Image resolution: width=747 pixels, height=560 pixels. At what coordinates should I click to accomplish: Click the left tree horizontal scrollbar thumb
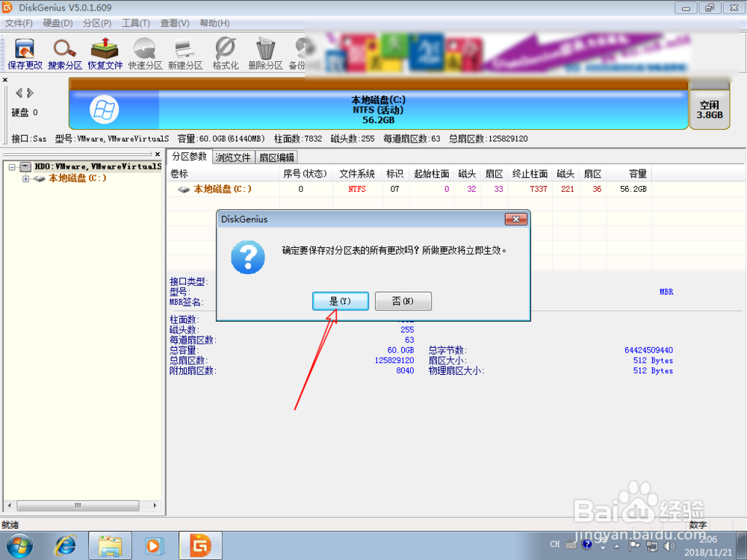(78, 505)
